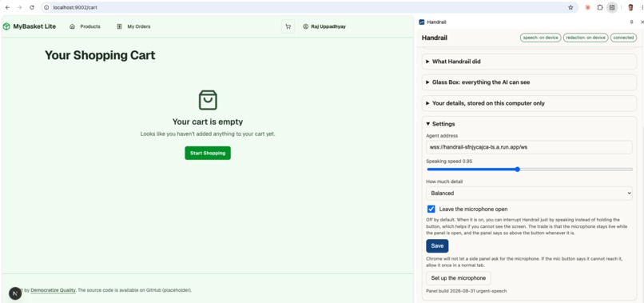Click the connected status badge
Screen dimensions: 644x303
point(623,38)
